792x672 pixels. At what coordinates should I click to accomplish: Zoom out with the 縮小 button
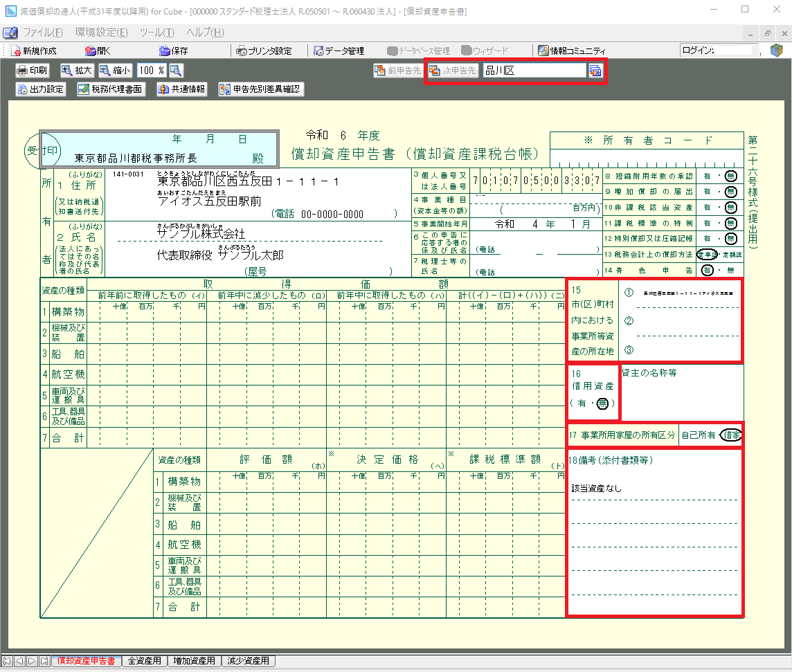(115, 70)
